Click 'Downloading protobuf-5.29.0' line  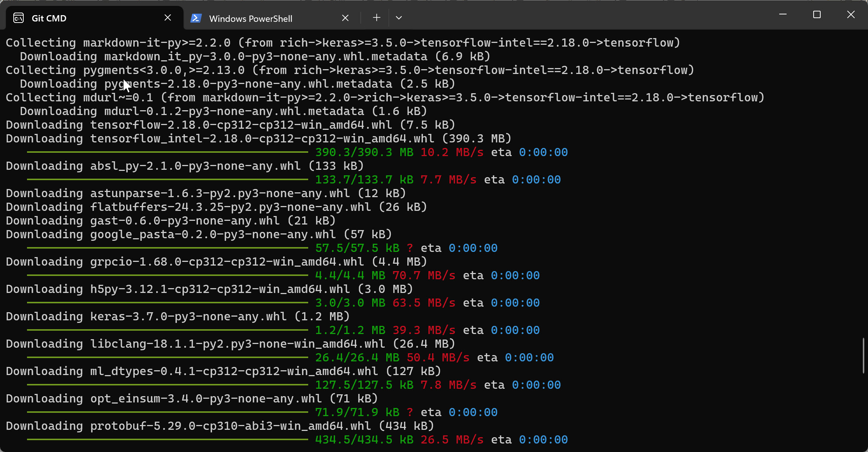[220, 426]
